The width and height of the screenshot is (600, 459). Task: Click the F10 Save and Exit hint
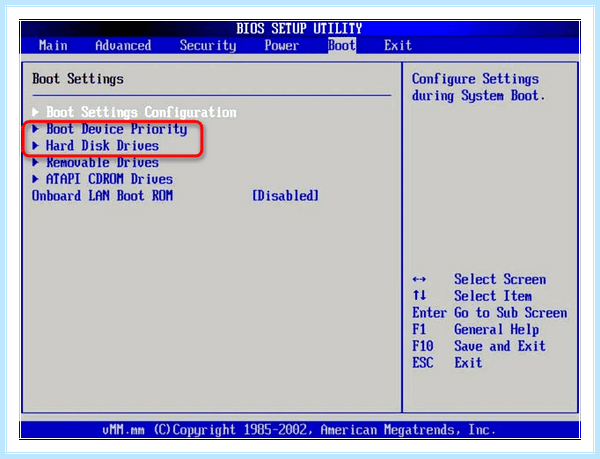pos(479,346)
